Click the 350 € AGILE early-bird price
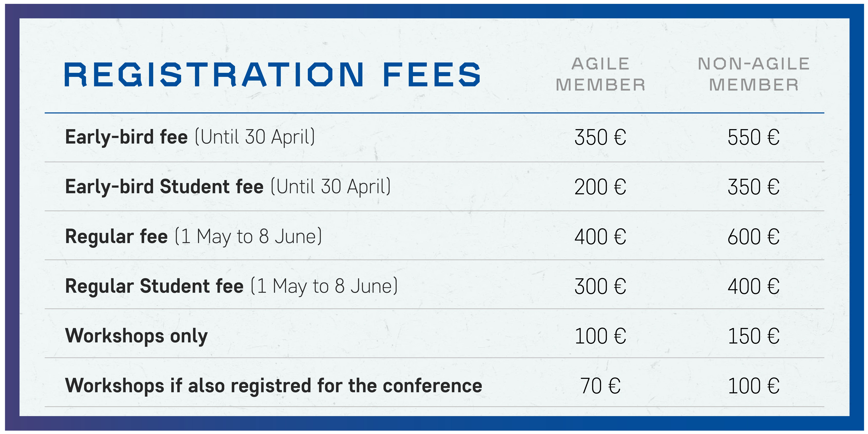868x434 pixels. click(600, 137)
